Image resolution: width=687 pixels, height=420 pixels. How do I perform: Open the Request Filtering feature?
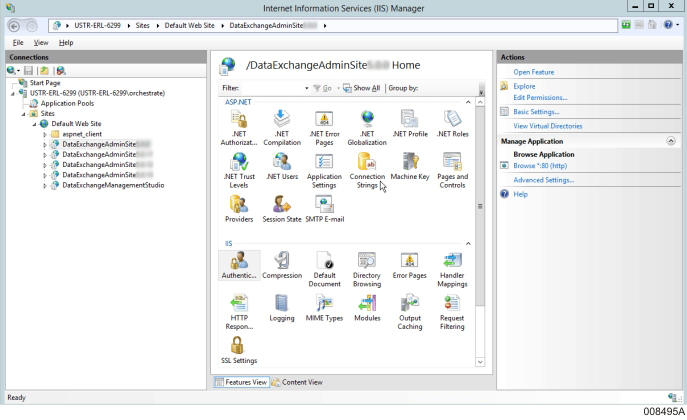pyautogui.click(x=452, y=312)
